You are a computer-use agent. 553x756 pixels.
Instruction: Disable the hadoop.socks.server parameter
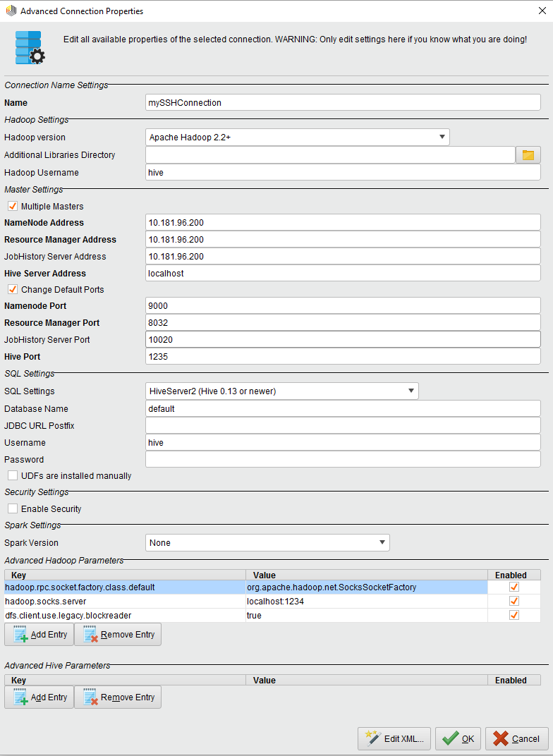click(513, 601)
